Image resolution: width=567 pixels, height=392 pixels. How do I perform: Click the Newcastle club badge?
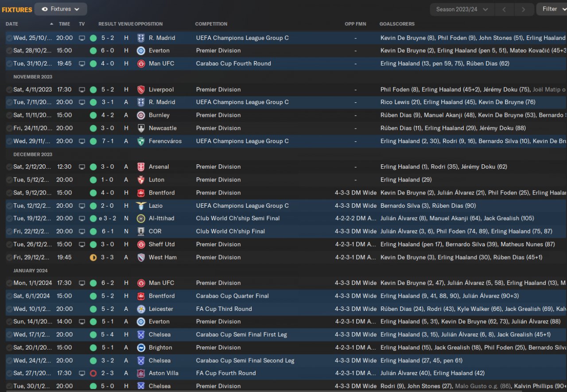coord(141,128)
